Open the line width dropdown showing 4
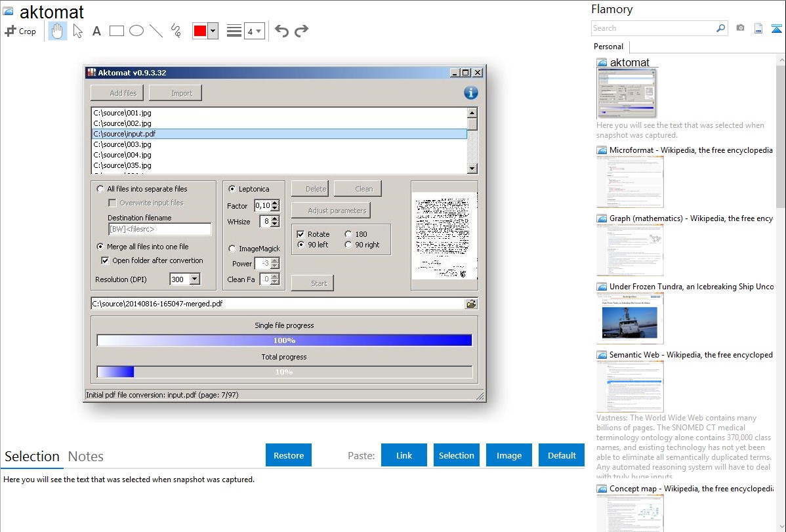The width and height of the screenshot is (786, 532). coord(255,31)
